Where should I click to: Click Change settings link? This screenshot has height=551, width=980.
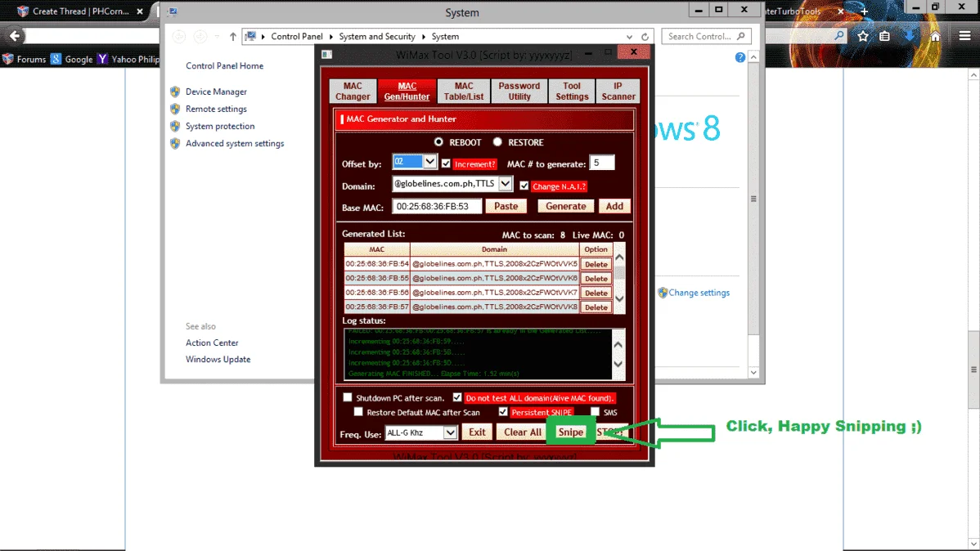[699, 293]
